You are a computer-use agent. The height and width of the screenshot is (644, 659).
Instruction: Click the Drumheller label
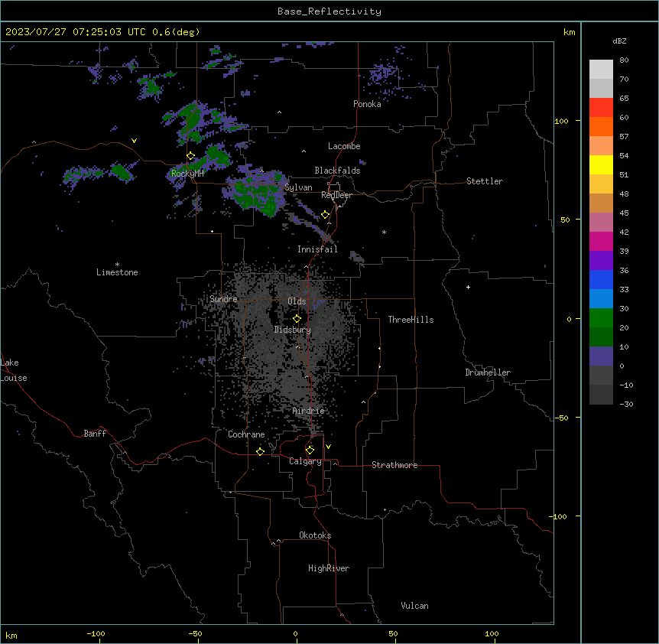488,372
